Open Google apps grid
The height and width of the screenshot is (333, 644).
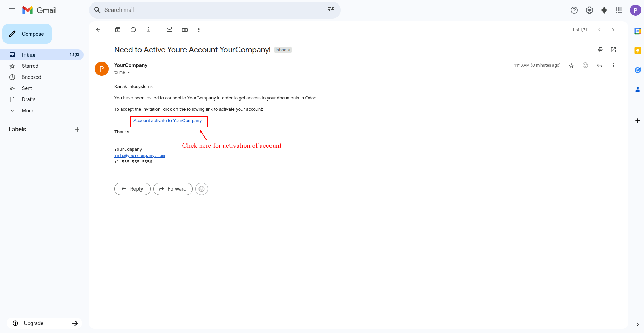[619, 10]
